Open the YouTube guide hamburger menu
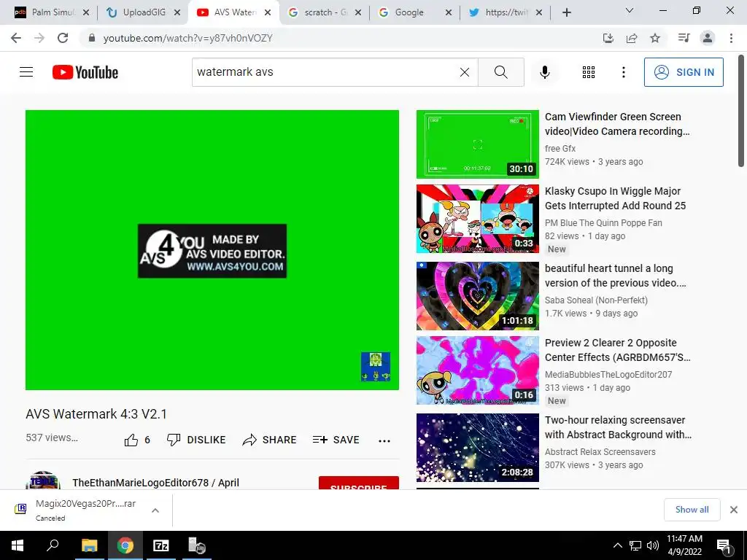 26,72
